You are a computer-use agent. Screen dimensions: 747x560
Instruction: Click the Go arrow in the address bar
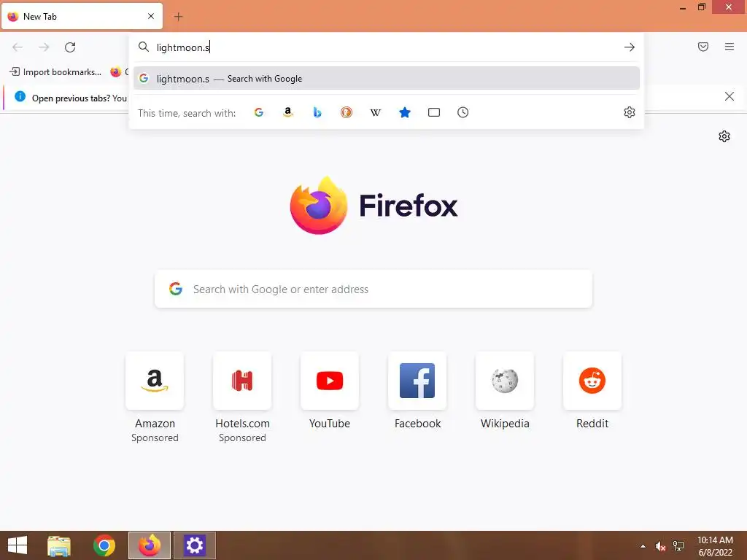630,47
